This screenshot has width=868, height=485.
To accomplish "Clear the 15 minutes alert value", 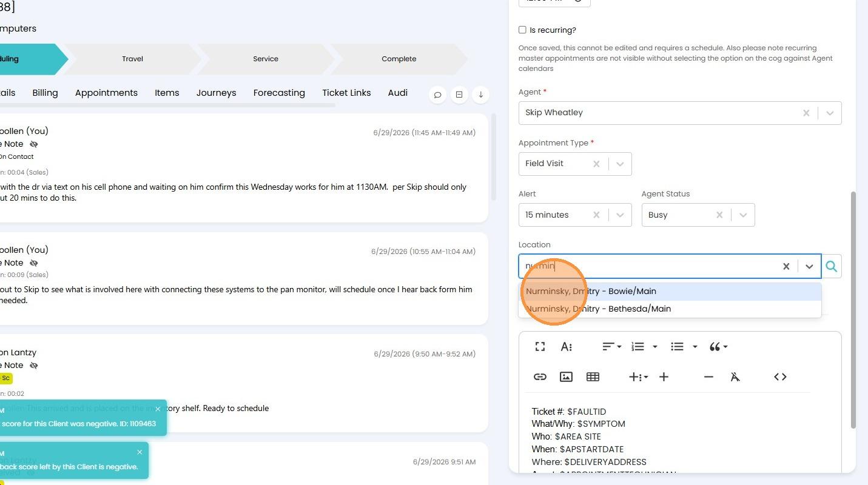I will pyautogui.click(x=596, y=215).
